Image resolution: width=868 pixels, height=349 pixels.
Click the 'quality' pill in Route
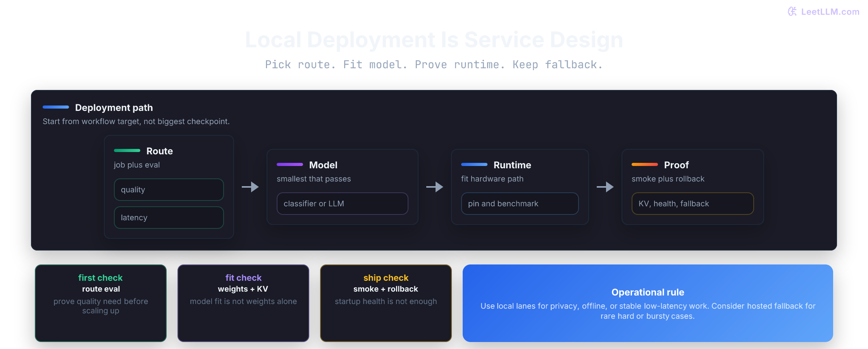pyautogui.click(x=169, y=190)
